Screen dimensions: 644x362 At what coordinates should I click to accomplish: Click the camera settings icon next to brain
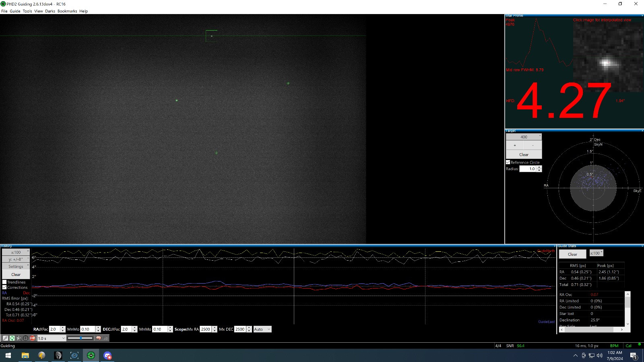click(x=105, y=338)
